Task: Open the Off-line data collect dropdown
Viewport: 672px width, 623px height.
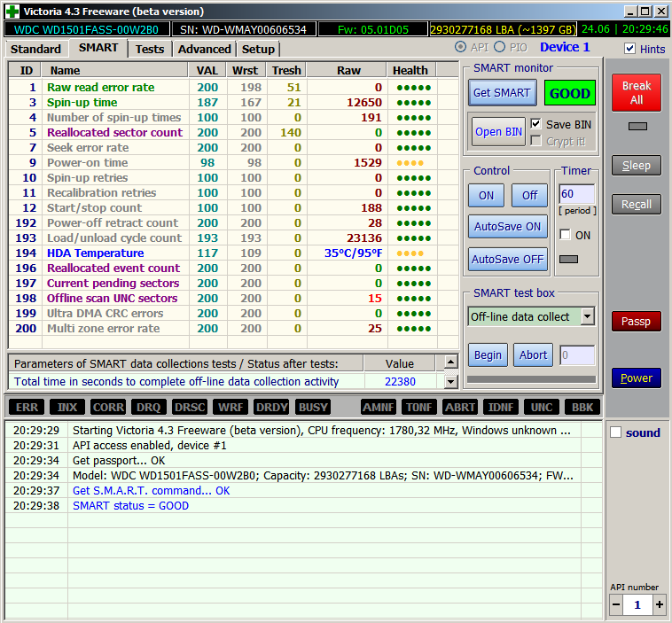Action: coord(587,316)
